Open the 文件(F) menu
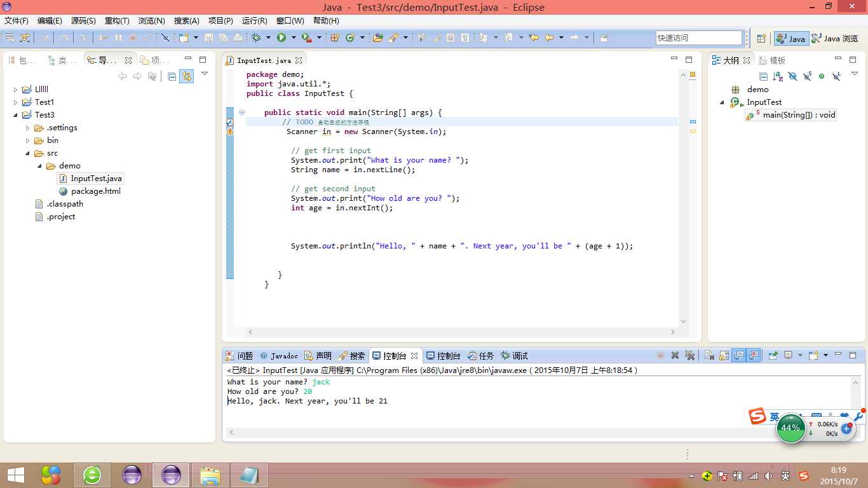 17,20
